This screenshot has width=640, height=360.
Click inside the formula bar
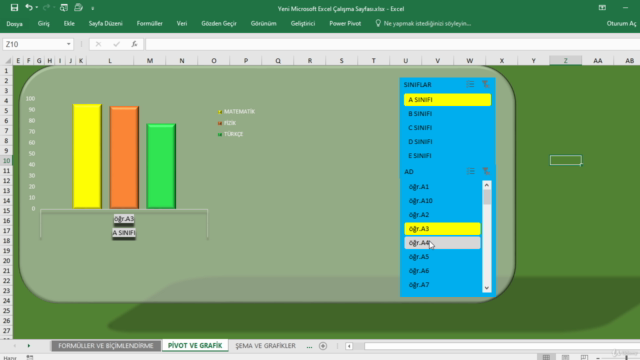pyautogui.click(x=392, y=44)
